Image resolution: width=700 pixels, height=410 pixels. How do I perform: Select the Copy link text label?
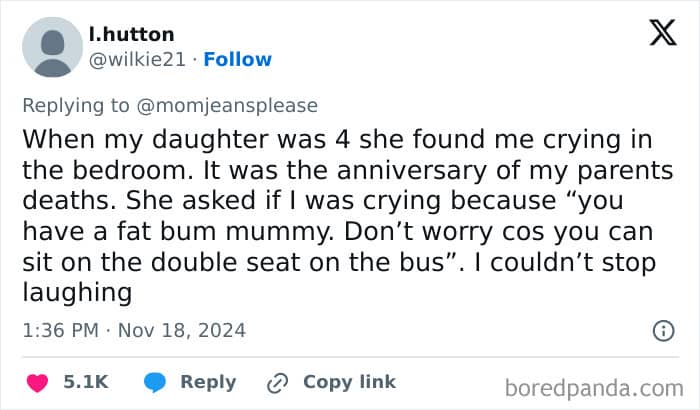point(349,382)
